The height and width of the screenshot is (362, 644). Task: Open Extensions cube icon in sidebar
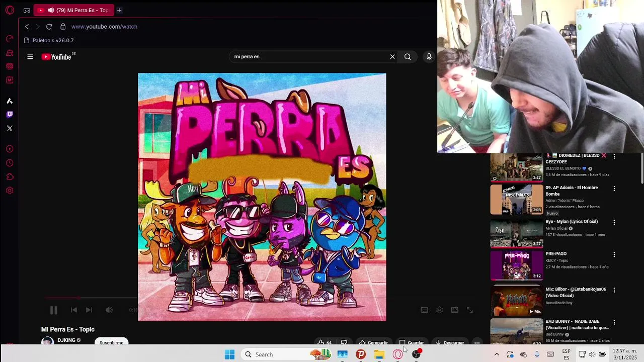coord(10,176)
